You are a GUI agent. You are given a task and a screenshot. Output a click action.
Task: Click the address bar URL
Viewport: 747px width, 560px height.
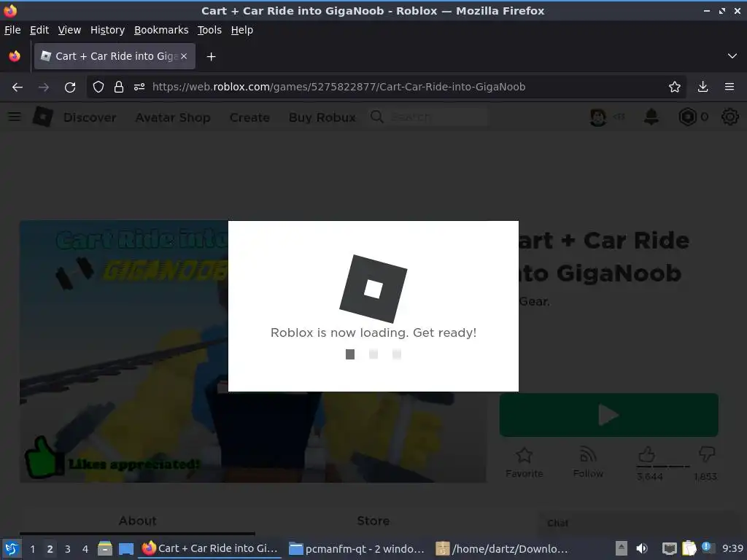coord(338,87)
